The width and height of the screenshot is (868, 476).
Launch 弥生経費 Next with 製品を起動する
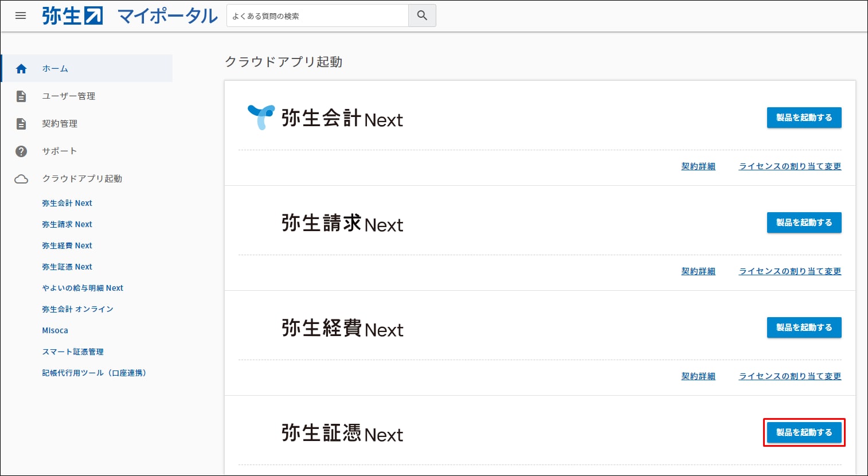tap(804, 327)
